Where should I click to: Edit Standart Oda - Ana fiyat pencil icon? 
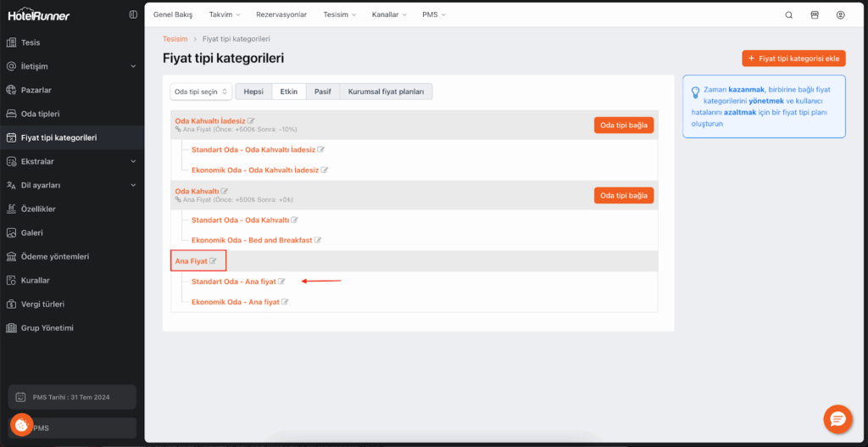coord(282,282)
